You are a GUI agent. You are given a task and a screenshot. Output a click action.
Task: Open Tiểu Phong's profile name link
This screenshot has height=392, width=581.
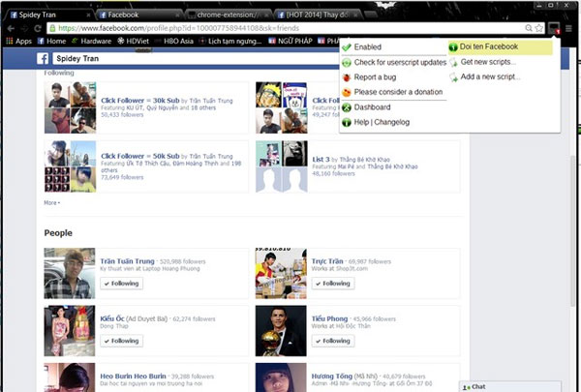(329, 318)
